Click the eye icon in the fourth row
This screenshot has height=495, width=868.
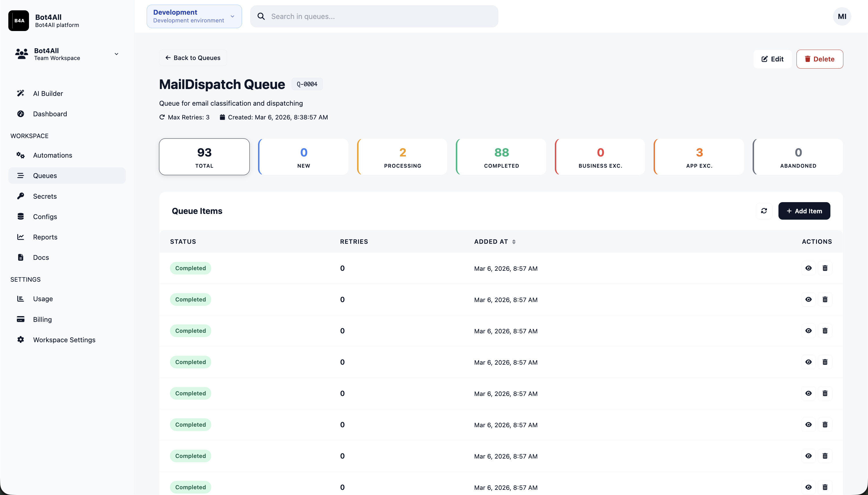coord(808,362)
